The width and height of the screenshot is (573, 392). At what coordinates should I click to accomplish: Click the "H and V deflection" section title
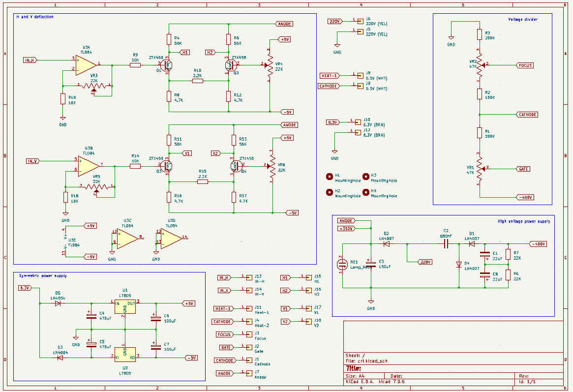pos(35,17)
